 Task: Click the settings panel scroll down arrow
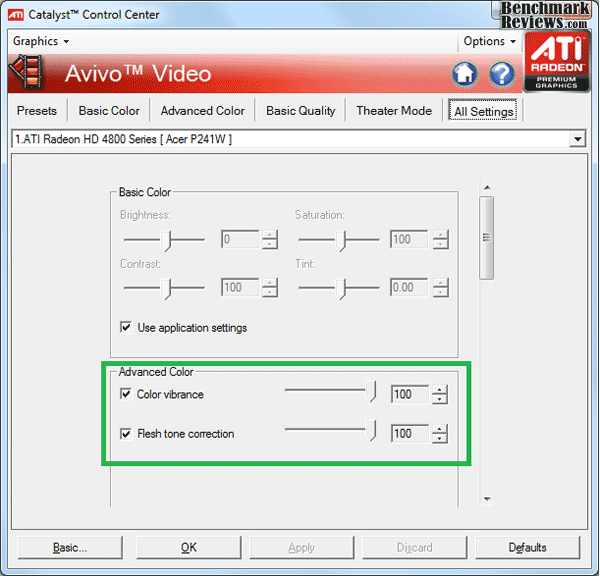tap(487, 499)
